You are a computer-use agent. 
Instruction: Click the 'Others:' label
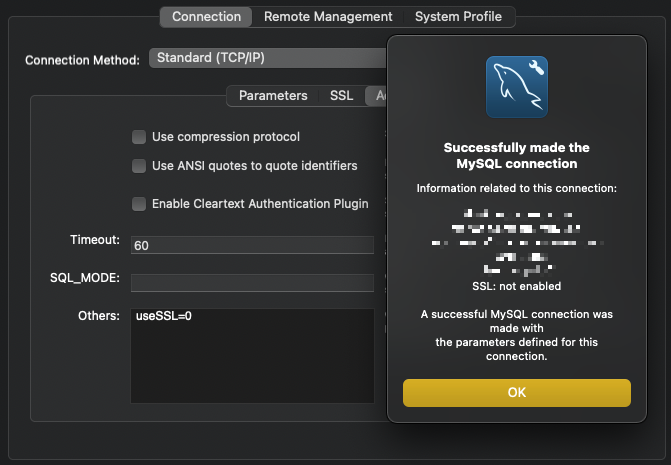[99, 316]
